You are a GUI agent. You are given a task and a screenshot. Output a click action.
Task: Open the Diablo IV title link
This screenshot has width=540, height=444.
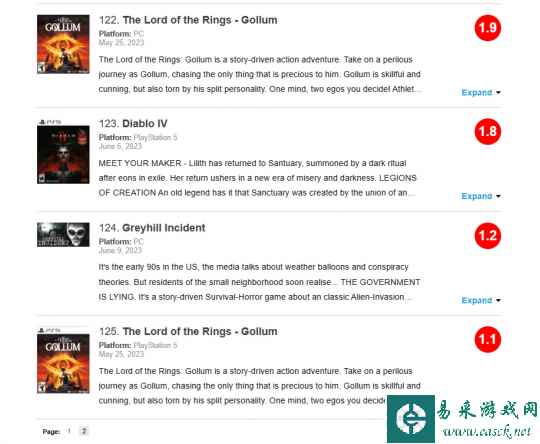pos(145,124)
